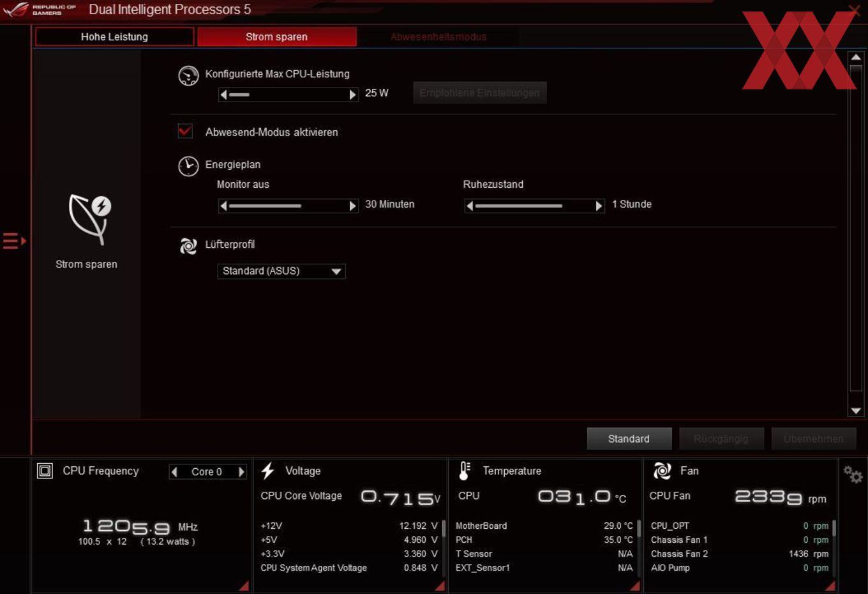Decrease Max CPU-Leistung with left arrow

223,95
